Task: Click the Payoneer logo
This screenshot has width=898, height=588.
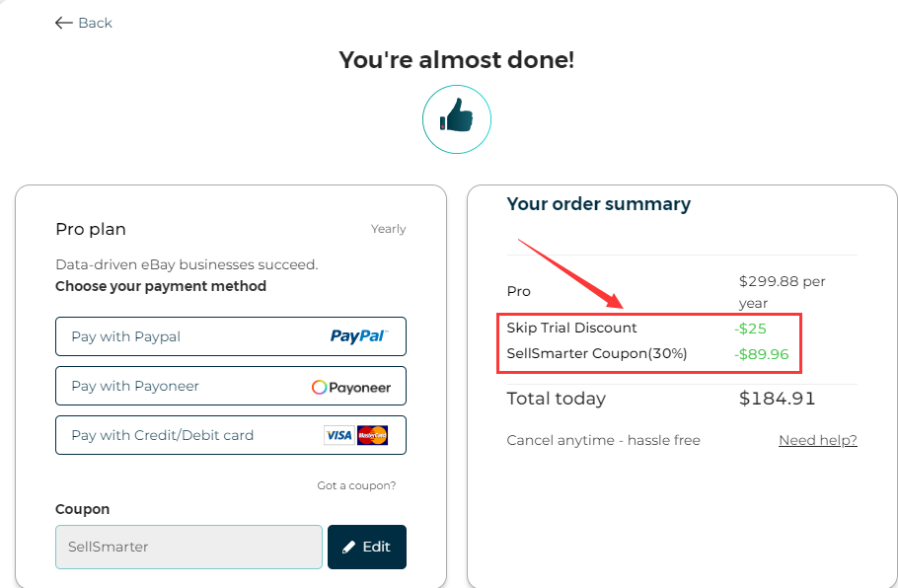Action: [351, 387]
